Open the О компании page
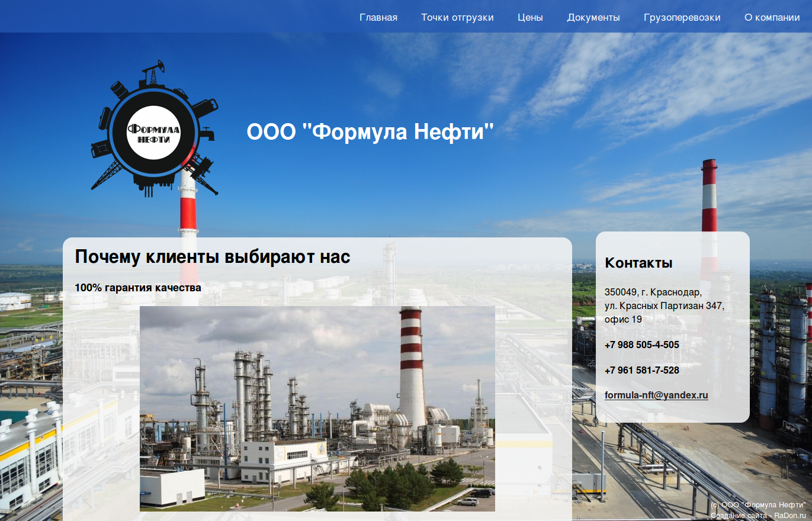The image size is (812, 521). click(772, 17)
